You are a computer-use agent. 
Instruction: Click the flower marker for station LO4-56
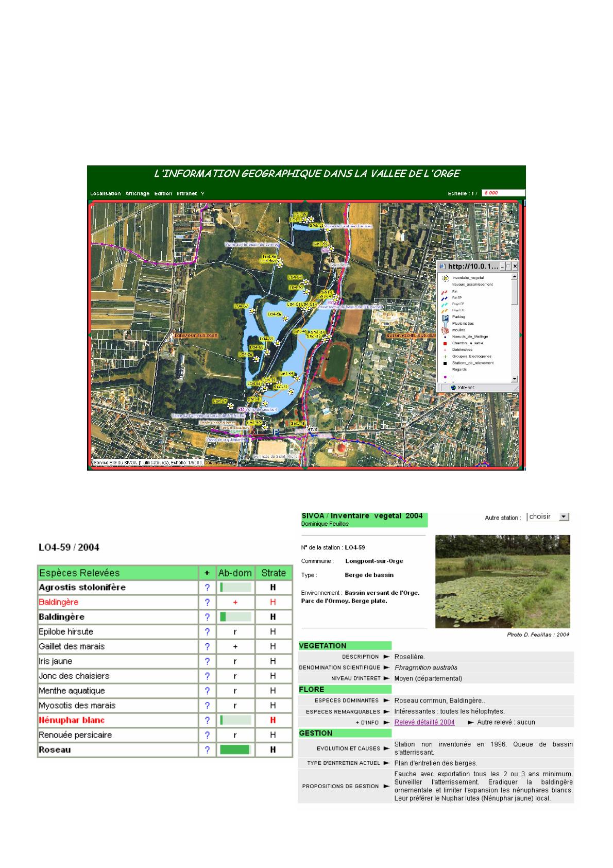tap(285, 318)
